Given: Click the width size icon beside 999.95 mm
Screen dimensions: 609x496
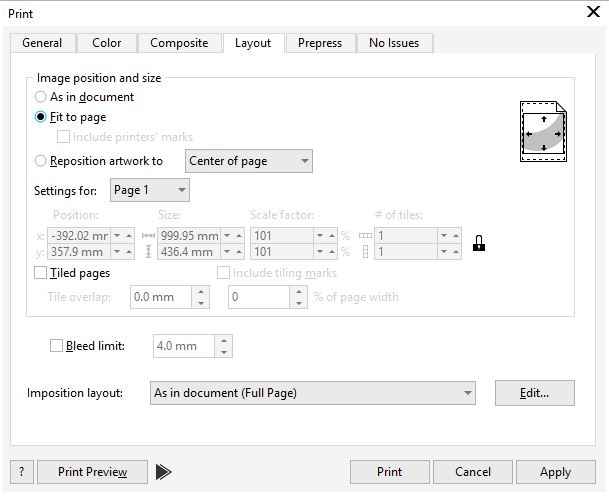Looking at the screenshot, I should click(x=150, y=236).
